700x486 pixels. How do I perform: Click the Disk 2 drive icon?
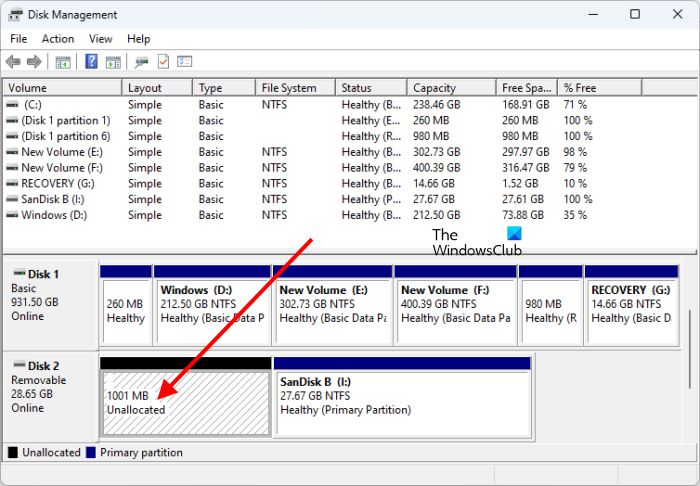pyautogui.click(x=19, y=365)
